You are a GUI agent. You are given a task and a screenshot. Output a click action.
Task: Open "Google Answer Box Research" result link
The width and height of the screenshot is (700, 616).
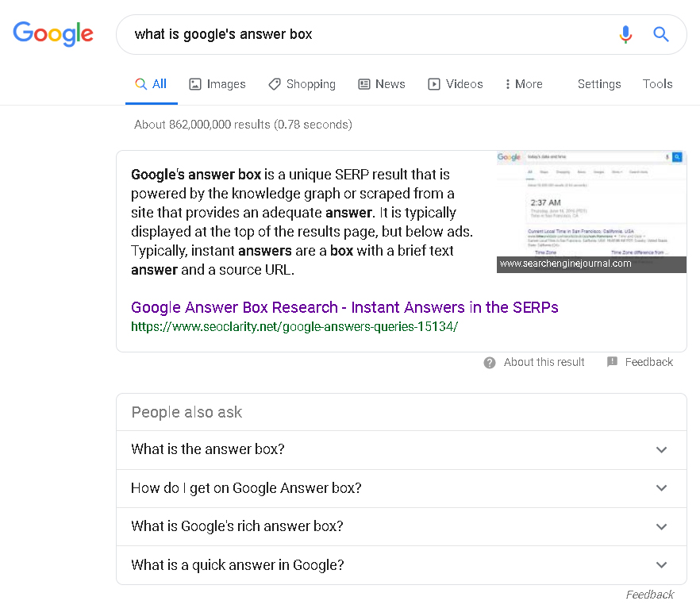pyautogui.click(x=344, y=307)
